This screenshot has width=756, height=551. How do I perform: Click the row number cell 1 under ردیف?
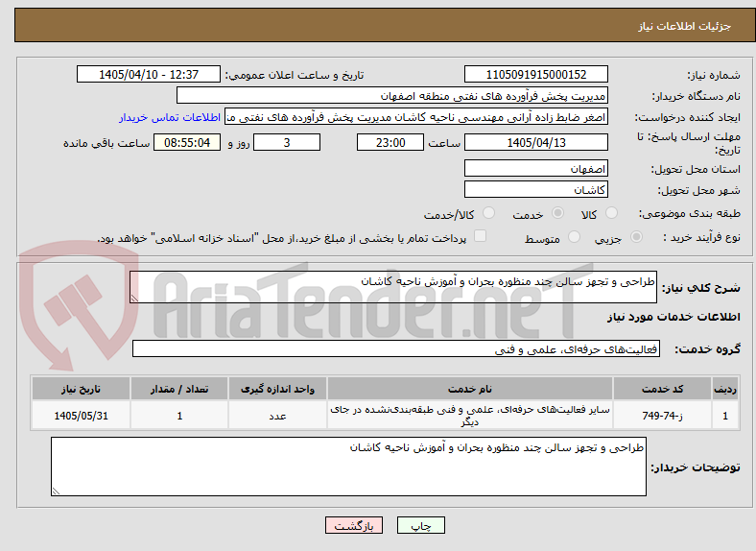coord(725,416)
